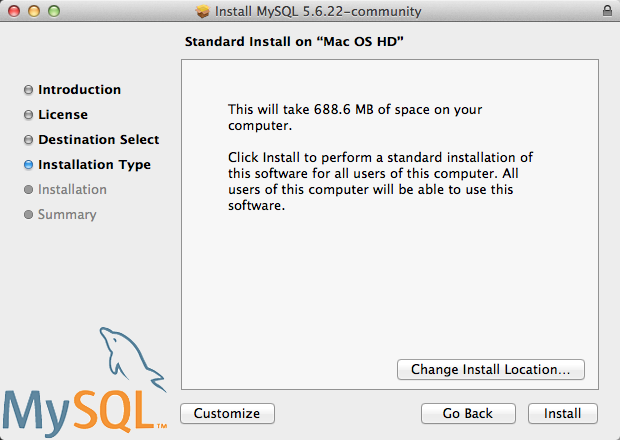Image resolution: width=620 pixels, height=440 pixels.
Task: Select the Destination Select step label
Action: tap(98, 140)
